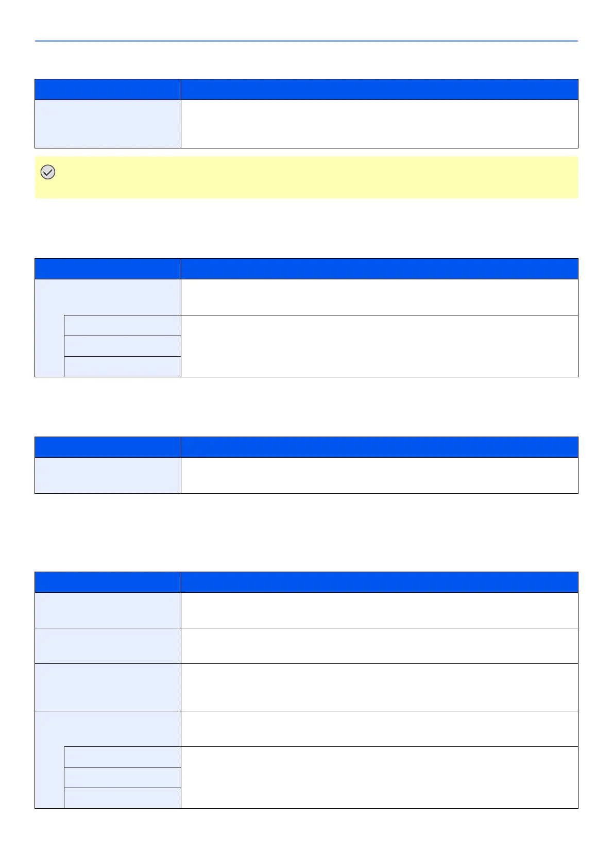This screenshot has width=613, height=868.
Task: Click fourth table's first light-blue item cell
Action: [x=108, y=610]
